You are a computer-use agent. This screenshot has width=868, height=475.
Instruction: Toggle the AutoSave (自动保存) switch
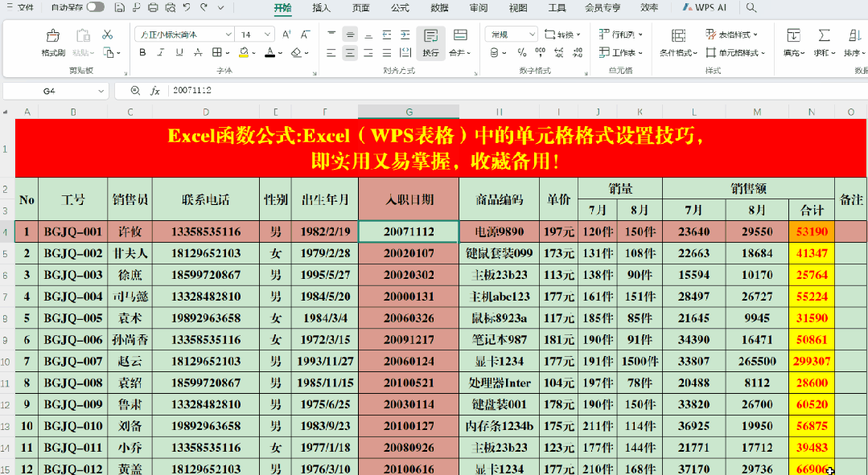tap(95, 7)
